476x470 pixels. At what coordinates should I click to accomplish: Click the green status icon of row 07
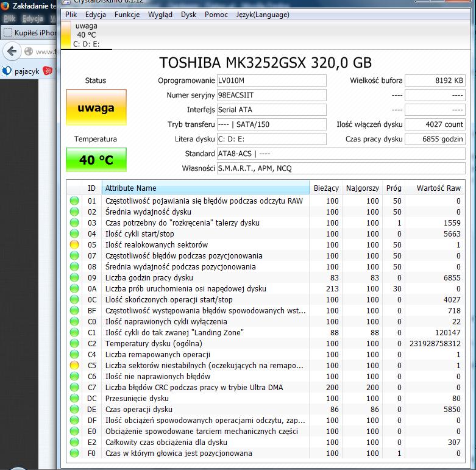pos(74,255)
